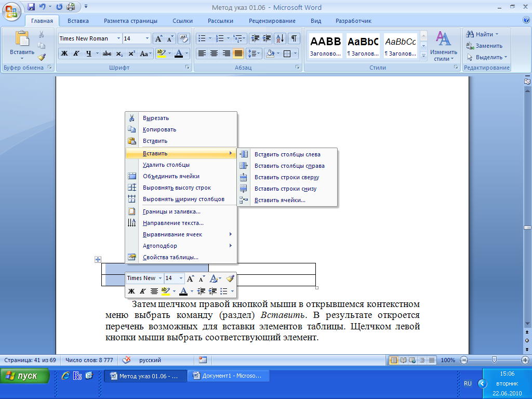
Task: Click Найти in the editing group
Action: pyautogui.click(x=482, y=34)
